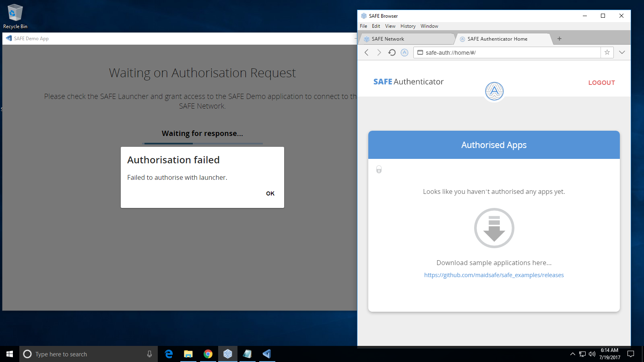Screen dimensions: 644x362
Task: Switch to the SAFE Network tab
Action: coord(407,39)
